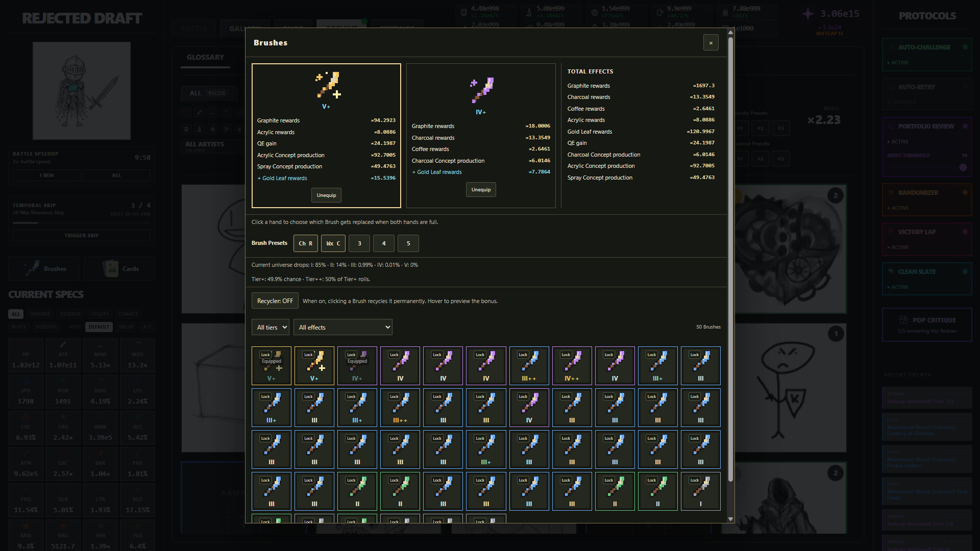Viewport: 980px width, 551px height.
Task: Click the Clean Slate protocol icon
Action: pyautogui.click(x=892, y=271)
